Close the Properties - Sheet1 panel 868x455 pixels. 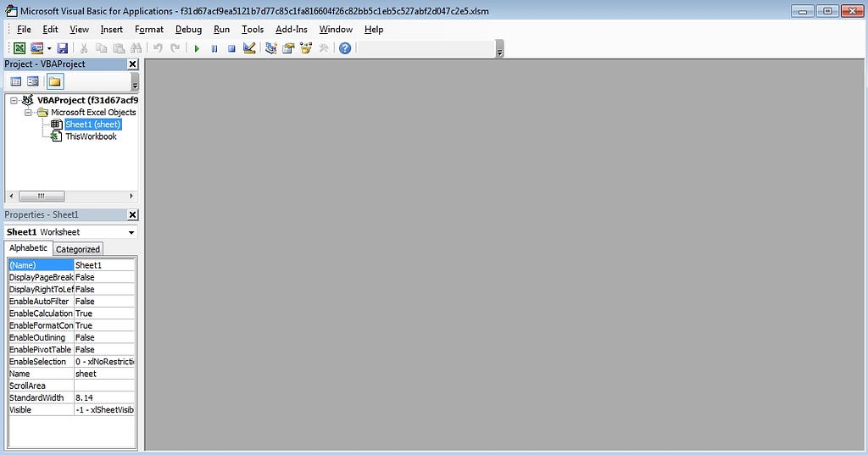[x=133, y=214]
